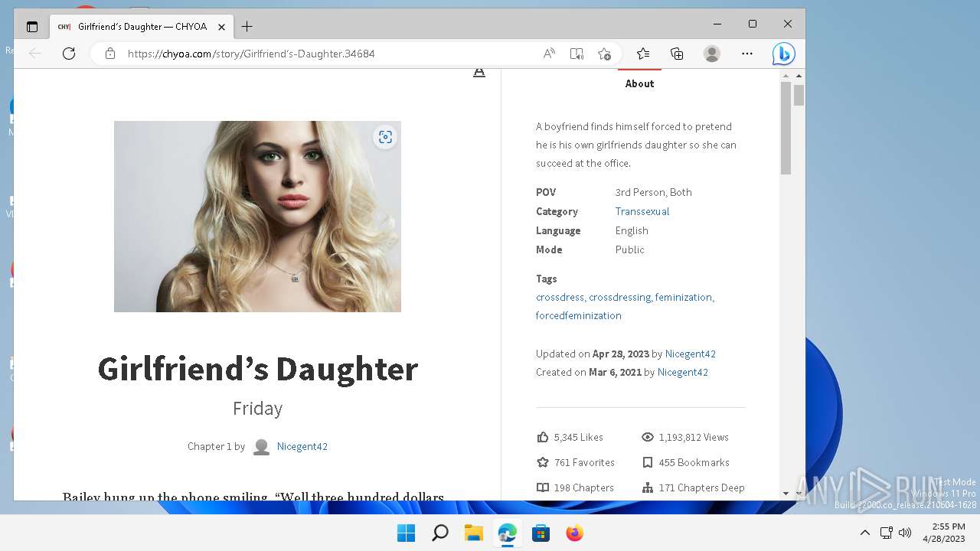Viewport: 980px width, 551px height.
Task: Click the eye Views icon
Action: coord(648,437)
